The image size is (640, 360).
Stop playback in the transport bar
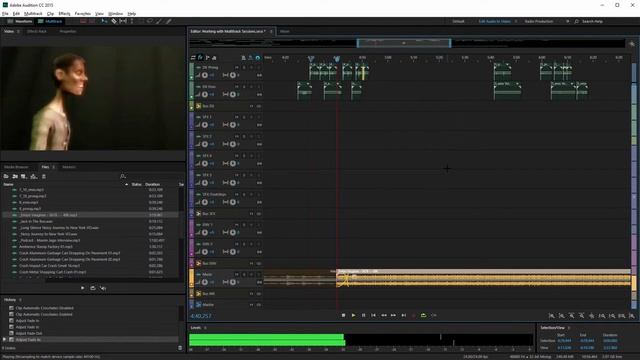pyautogui.click(x=343, y=315)
